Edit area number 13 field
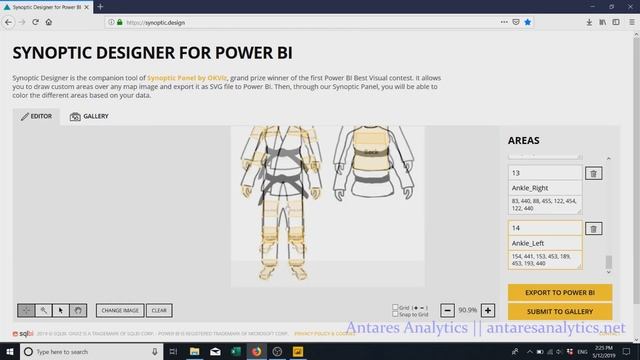The width and height of the screenshot is (640, 360). (x=545, y=173)
